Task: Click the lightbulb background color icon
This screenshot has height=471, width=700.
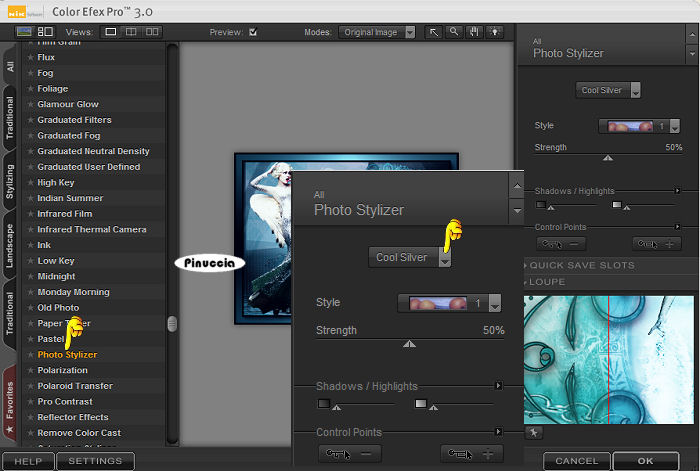Action: coord(494,32)
